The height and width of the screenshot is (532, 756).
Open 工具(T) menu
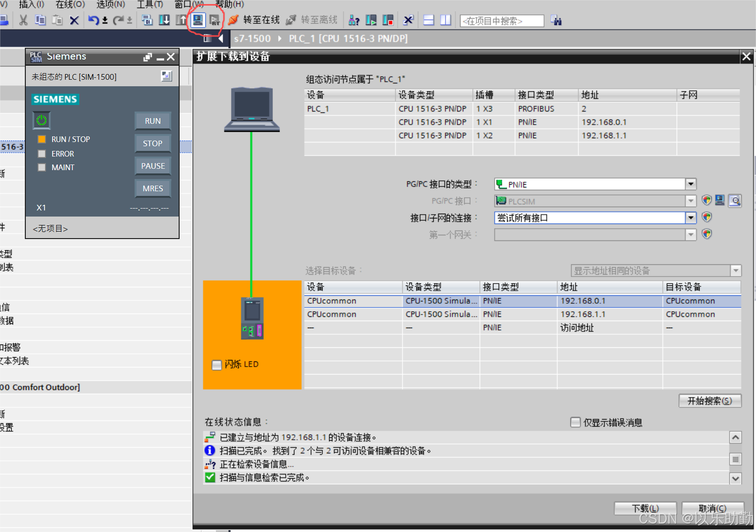tap(150, 4)
